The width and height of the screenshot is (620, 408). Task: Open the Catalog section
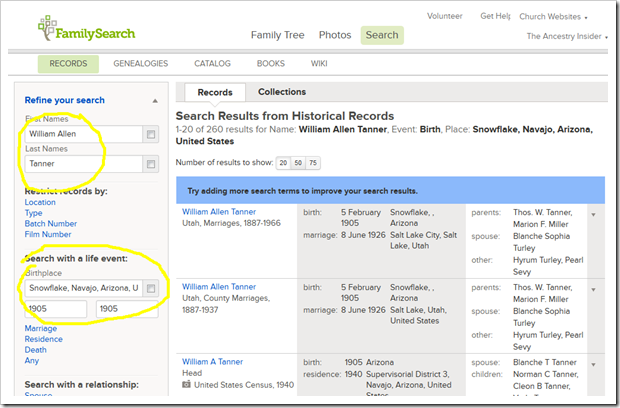[x=212, y=64]
